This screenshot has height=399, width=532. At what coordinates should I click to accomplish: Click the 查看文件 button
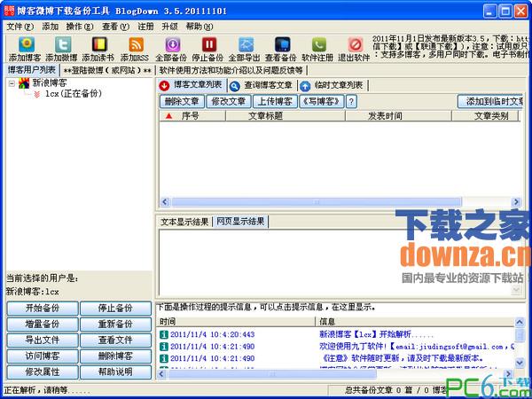pos(115,340)
